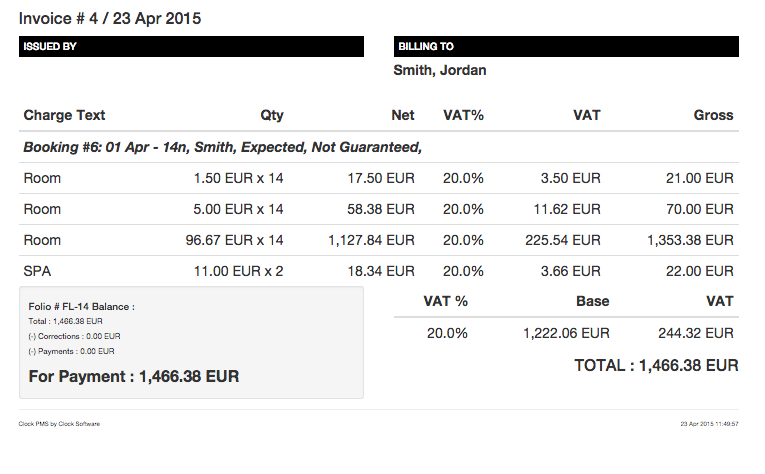This screenshot has width=765, height=474.
Task: Click the 1,222.06 EUR base amount
Action: [566, 333]
